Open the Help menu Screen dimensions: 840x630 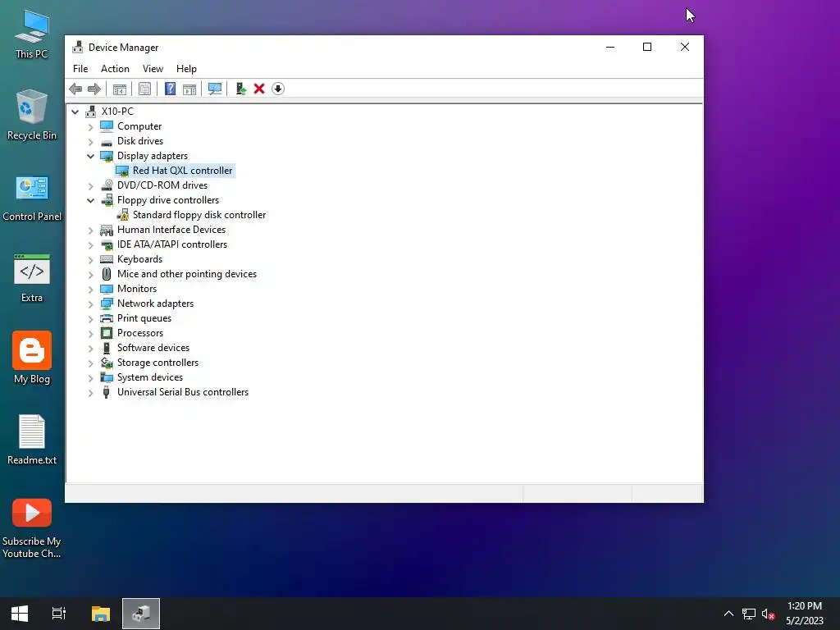click(186, 69)
